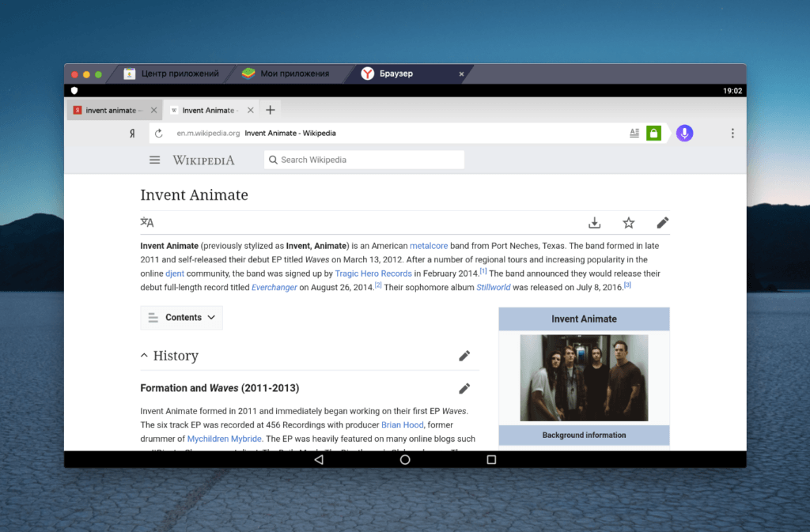This screenshot has height=532, width=810.
Task: Open the Invent Animate band photo
Action: [585, 378]
